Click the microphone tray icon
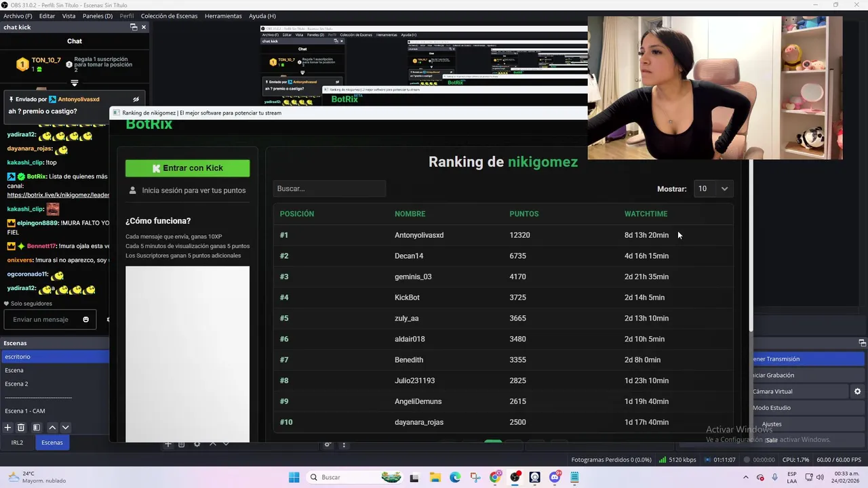 pos(774,477)
